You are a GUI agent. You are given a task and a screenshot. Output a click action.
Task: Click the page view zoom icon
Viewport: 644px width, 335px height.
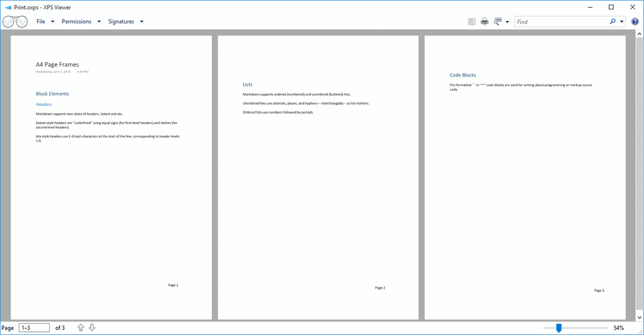[x=498, y=21]
